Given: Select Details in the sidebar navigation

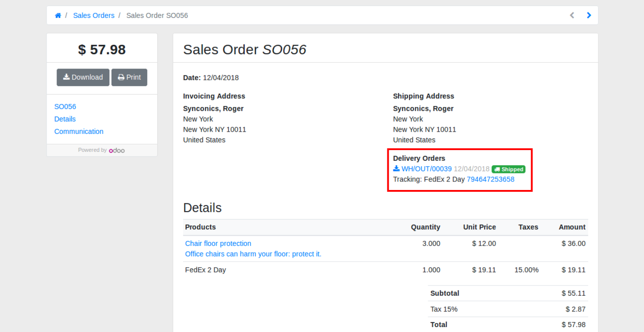Looking at the screenshot, I should pyautogui.click(x=65, y=119).
